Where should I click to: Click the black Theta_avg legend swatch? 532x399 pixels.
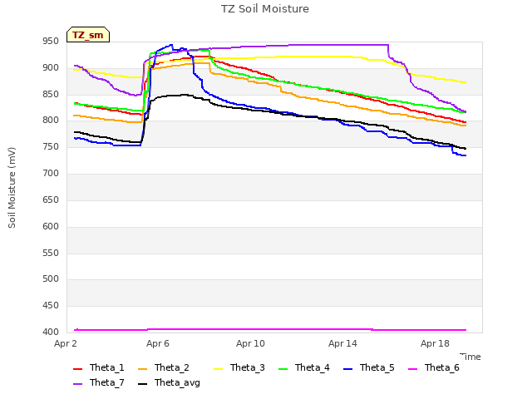[x=142, y=384]
